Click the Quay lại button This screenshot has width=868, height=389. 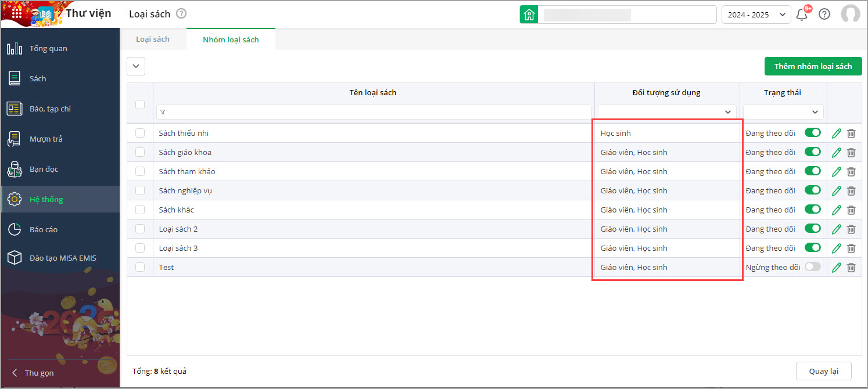pyautogui.click(x=824, y=371)
